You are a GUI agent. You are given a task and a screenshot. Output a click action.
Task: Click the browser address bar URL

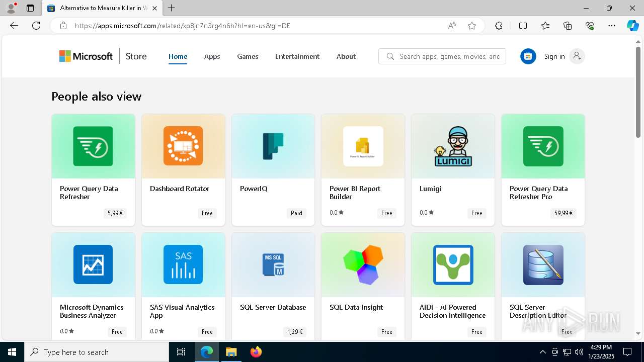pyautogui.click(x=183, y=26)
